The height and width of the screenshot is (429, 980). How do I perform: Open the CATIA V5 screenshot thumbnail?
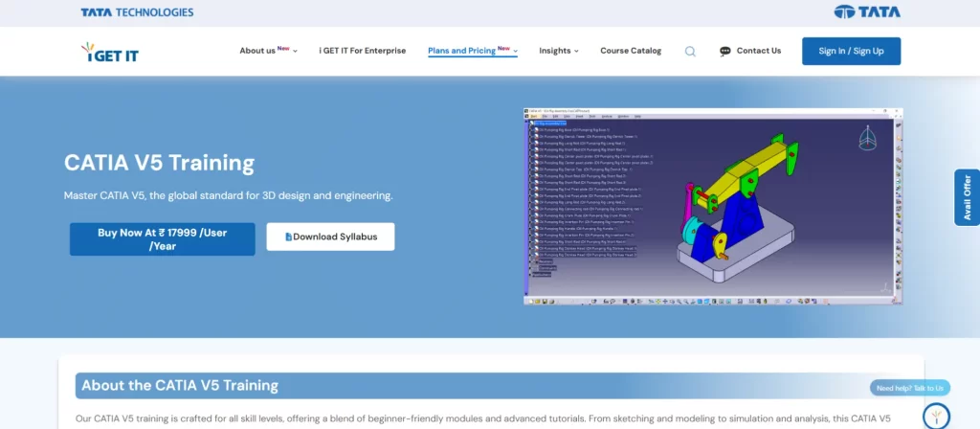[713, 207]
